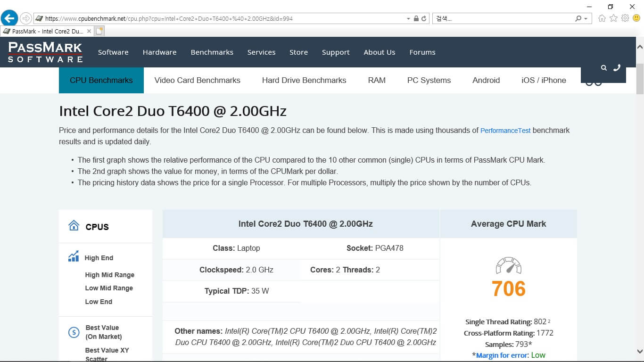Open the Services menu
This screenshot has height=362, width=644.
point(261,52)
